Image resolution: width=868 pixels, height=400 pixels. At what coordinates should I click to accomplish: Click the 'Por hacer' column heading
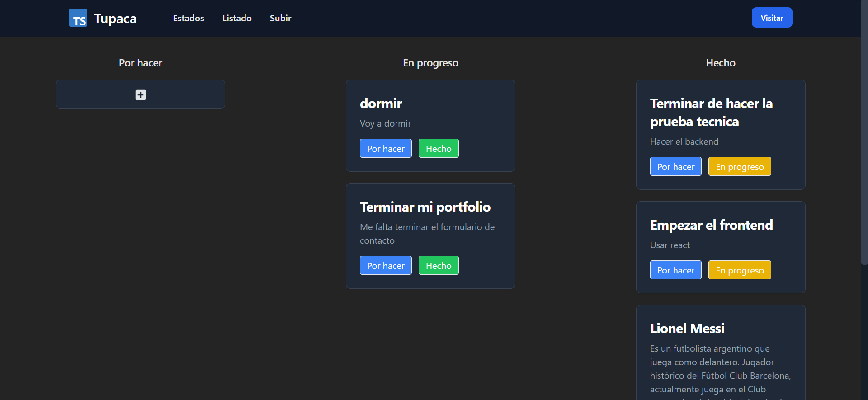[141, 63]
